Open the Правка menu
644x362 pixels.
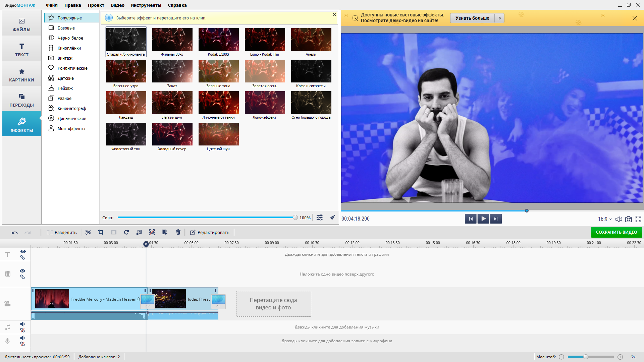(73, 5)
